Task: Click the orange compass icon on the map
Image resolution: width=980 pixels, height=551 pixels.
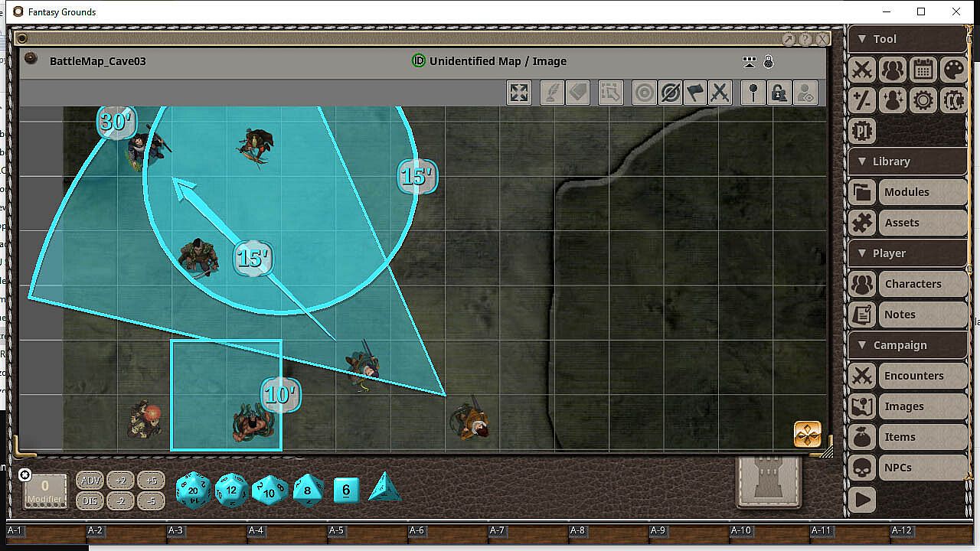Action: pyautogui.click(x=808, y=434)
